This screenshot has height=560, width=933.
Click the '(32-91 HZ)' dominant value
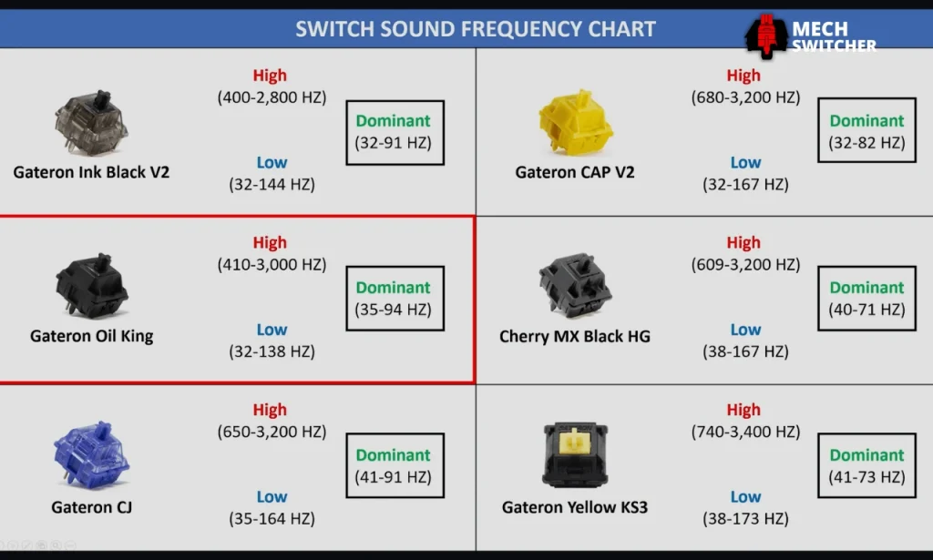tap(394, 143)
